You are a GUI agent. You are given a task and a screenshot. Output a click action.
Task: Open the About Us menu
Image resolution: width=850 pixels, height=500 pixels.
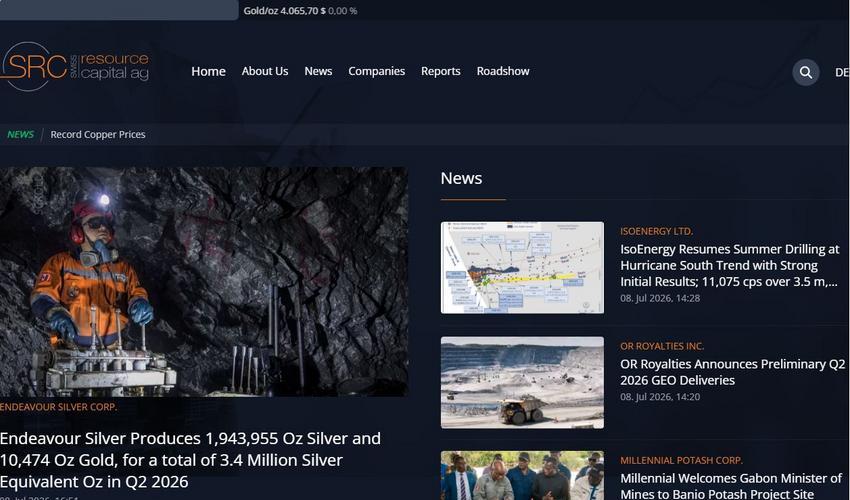tap(265, 71)
